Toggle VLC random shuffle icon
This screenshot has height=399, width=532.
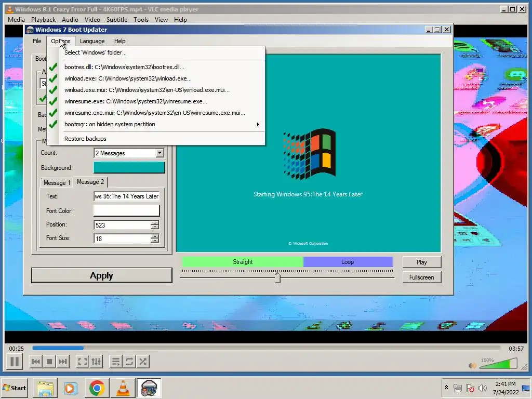[143, 362]
